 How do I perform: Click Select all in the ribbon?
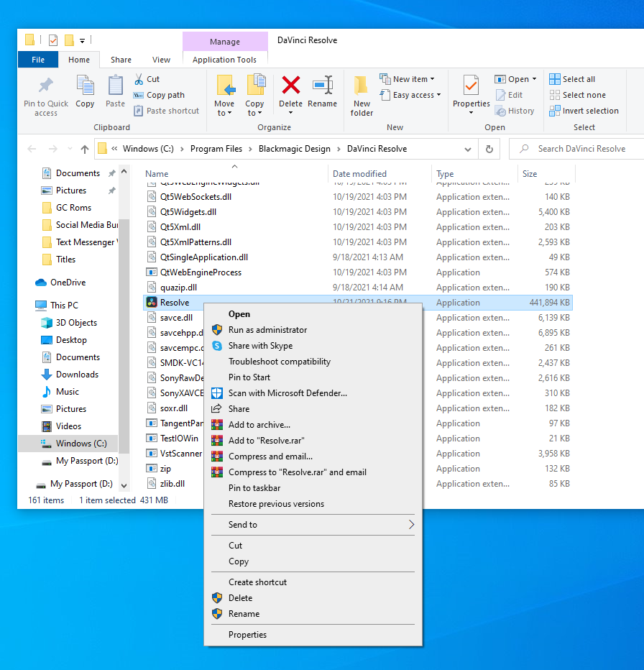click(572, 79)
